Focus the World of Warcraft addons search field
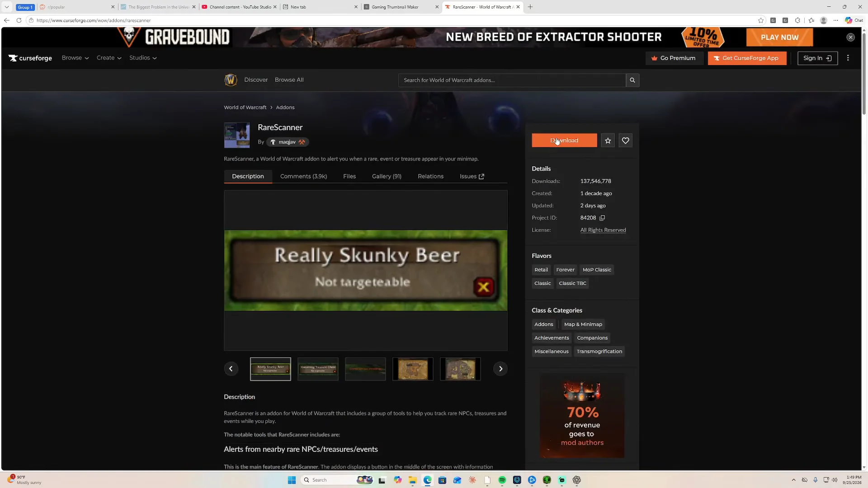 tap(512, 80)
